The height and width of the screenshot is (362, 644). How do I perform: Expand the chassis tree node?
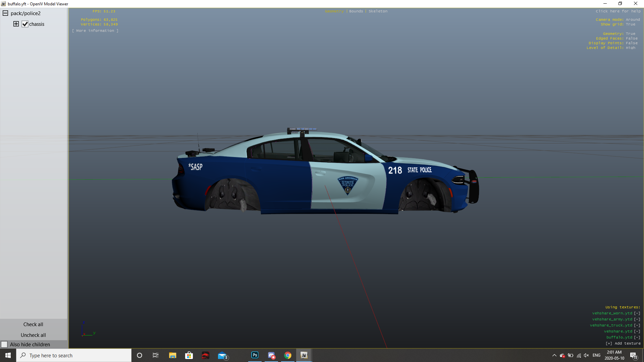[16, 24]
